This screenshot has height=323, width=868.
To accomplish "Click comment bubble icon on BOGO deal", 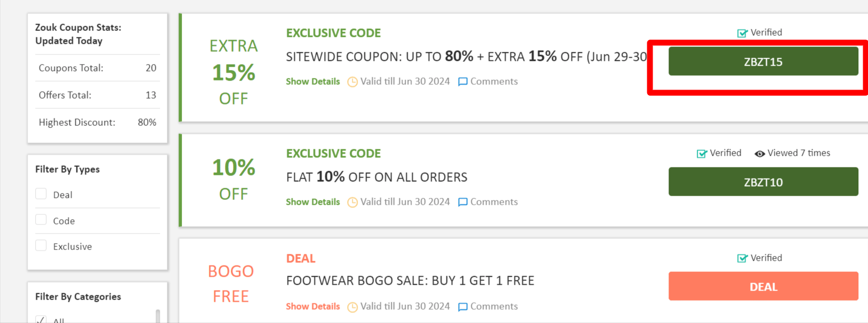I will click(462, 306).
